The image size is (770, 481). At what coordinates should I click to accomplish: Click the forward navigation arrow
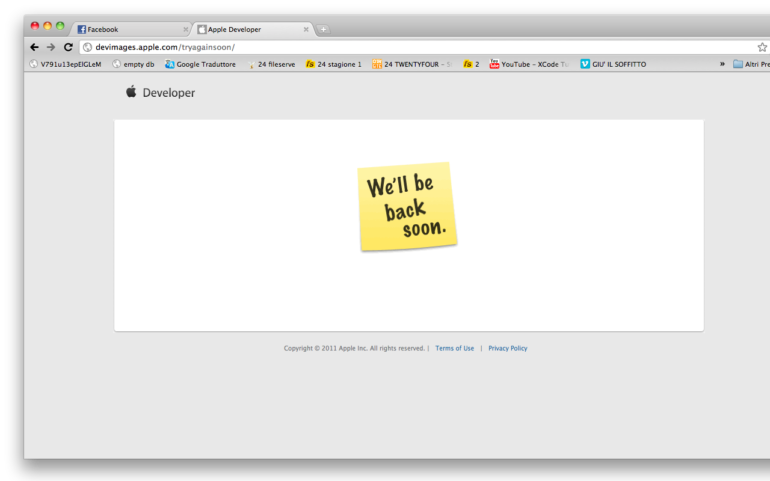point(51,47)
